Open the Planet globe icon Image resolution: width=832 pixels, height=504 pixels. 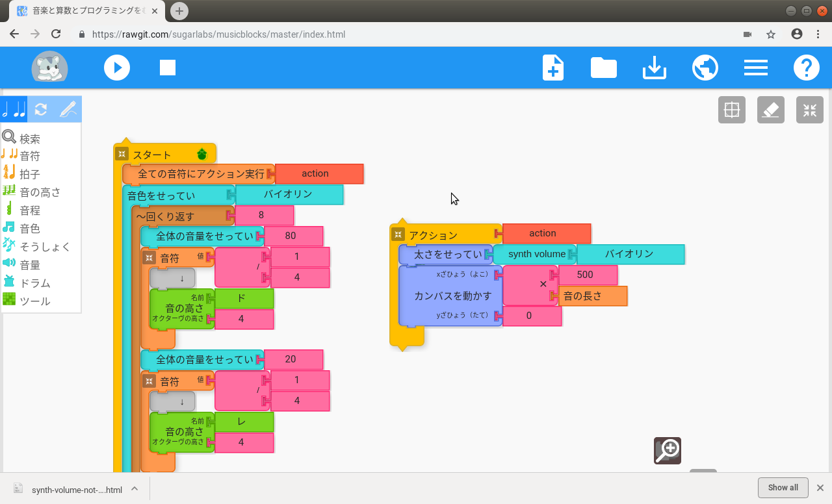coord(705,68)
